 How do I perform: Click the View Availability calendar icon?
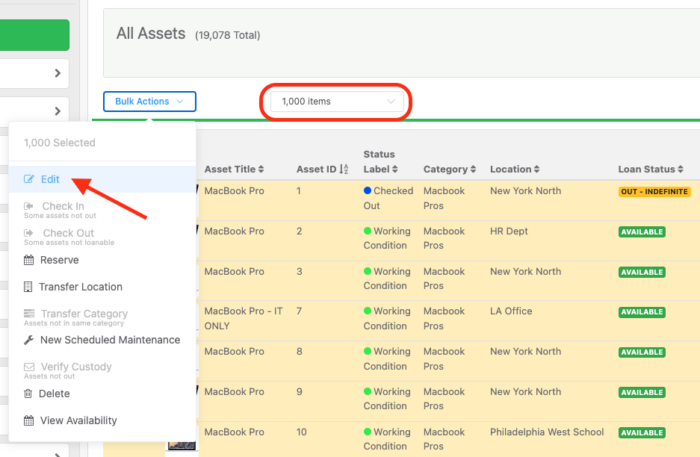coord(29,420)
